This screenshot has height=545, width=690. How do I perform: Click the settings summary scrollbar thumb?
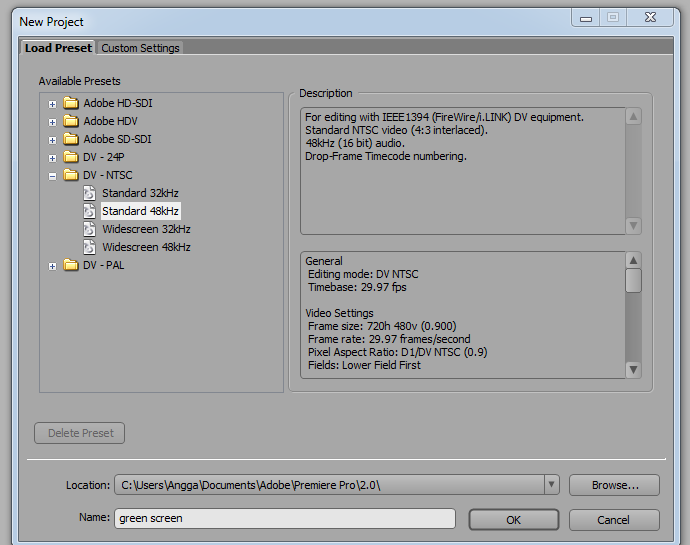pyautogui.click(x=633, y=280)
